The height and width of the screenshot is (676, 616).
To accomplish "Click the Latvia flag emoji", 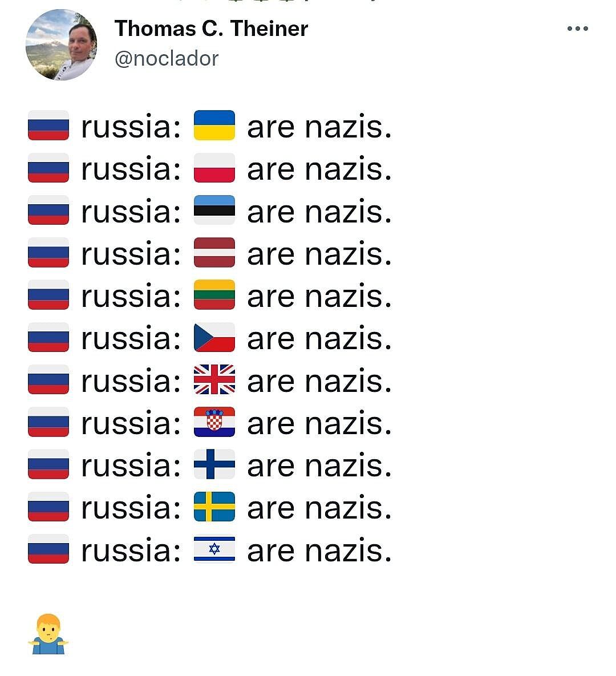I will (x=214, y=253).
